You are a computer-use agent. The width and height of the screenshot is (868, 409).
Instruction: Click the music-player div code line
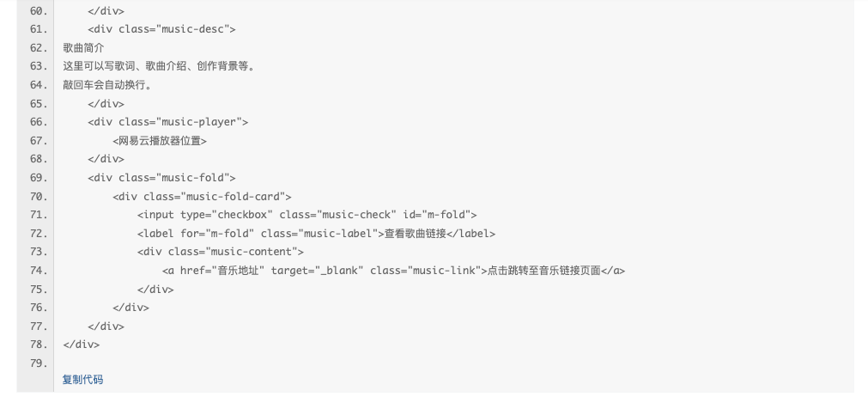click(x=167, y=122)
